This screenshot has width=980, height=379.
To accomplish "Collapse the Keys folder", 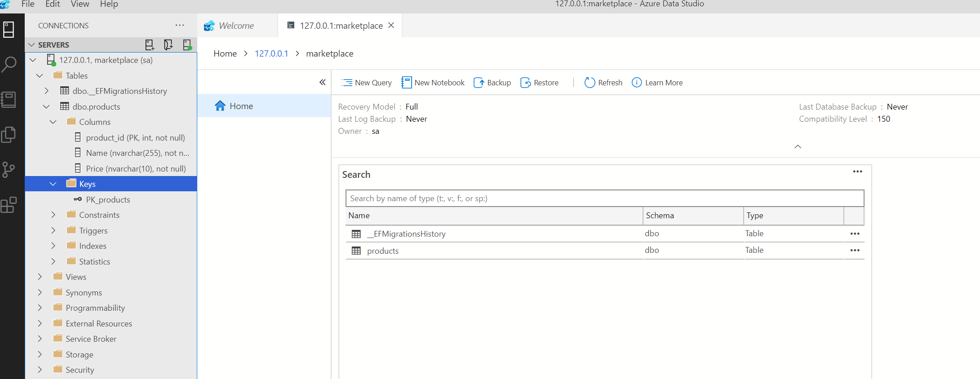I will tap(53, 184).
